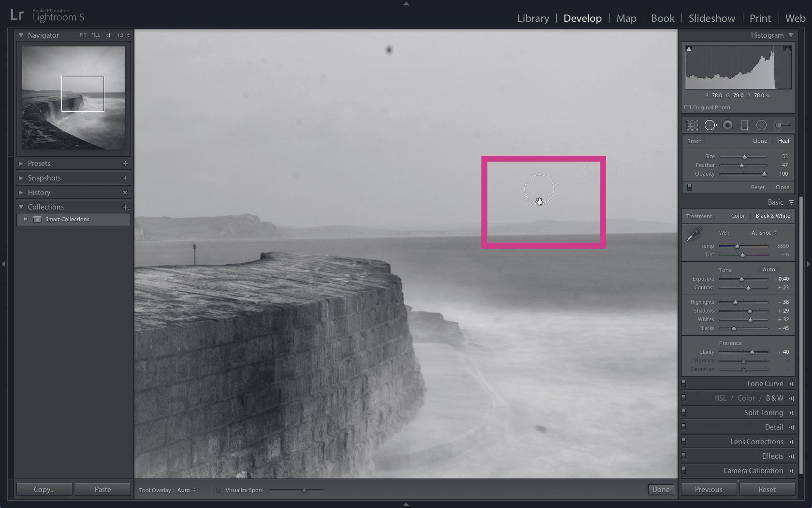This screenshot has width=812, height=508.
Task: Toggle Black & White treatment off
Action: (x=772, y=216)
